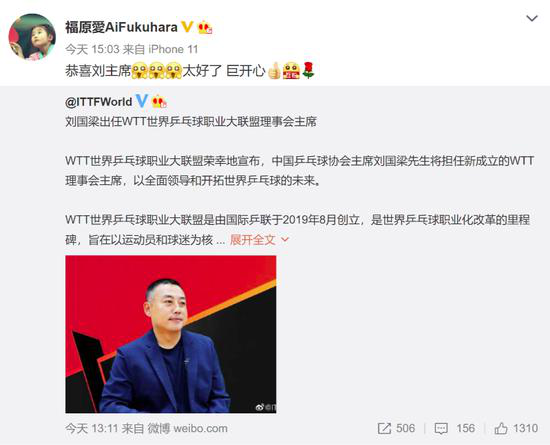Click the 今天 13:11 original post timestamp
The height and width of the screenshot is (445, 550).
(x=92, y=428)
